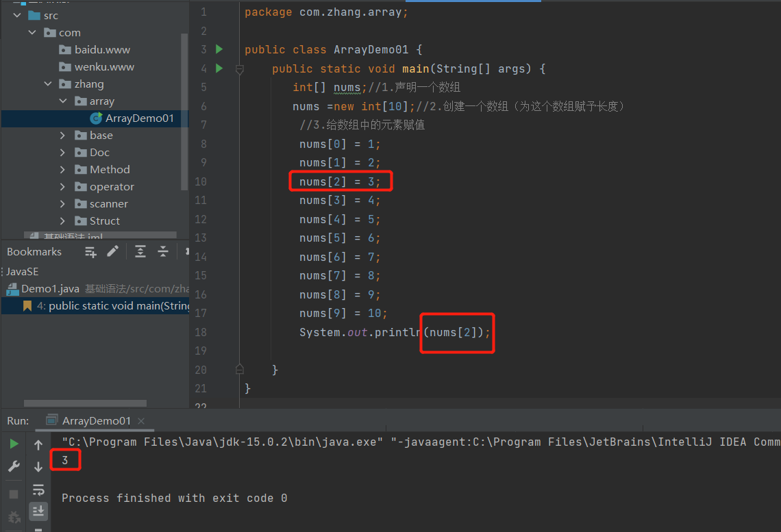The image size is (781, 532).
Task: Click the pencil edit icon in Bookmarks
Action: (112, 251)
